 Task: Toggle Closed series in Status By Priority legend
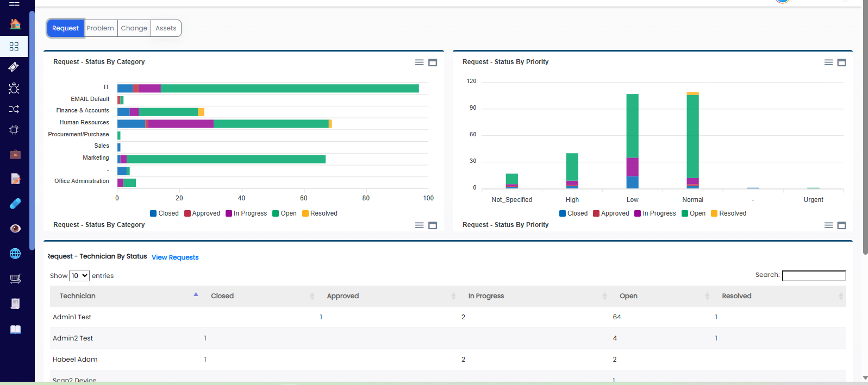click(x=573, y=213)
